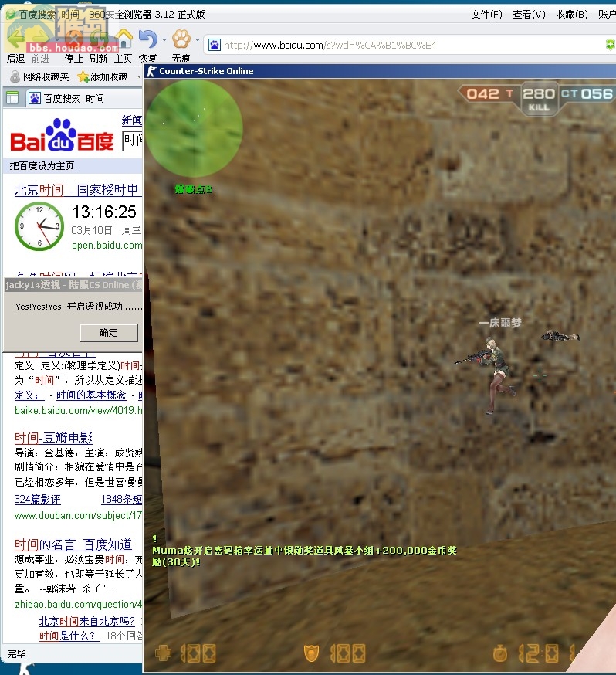Click the green shield icon beside address bar

[610, 45]
